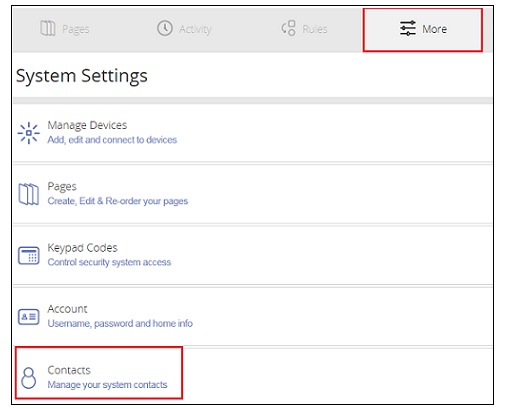Open the Pages tab book icon
The width and height of the screenshot is (506, 409).
[x=48, y=28]
